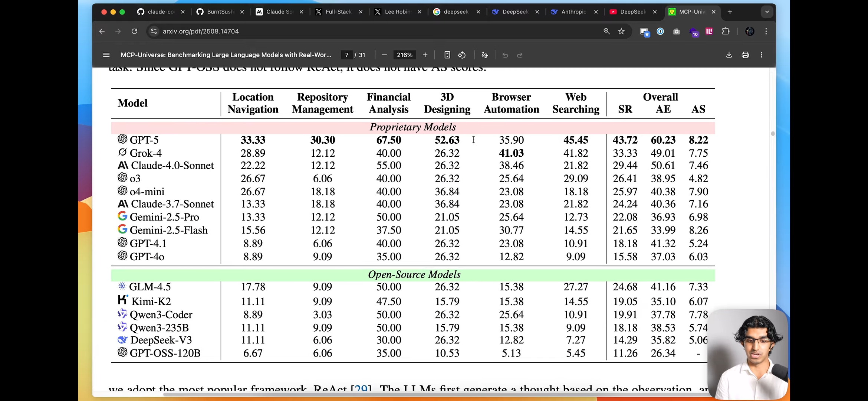Click the 1Password extension icon
The height and width of the screenshot is (401, 868).
pyautogui.click(x=660, y=32)
